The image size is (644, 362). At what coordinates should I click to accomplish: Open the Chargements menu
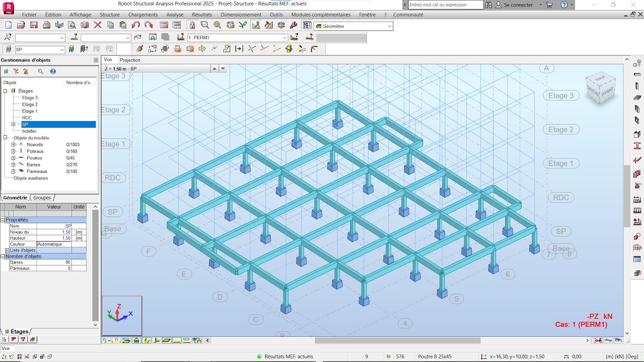coord(143,15)
